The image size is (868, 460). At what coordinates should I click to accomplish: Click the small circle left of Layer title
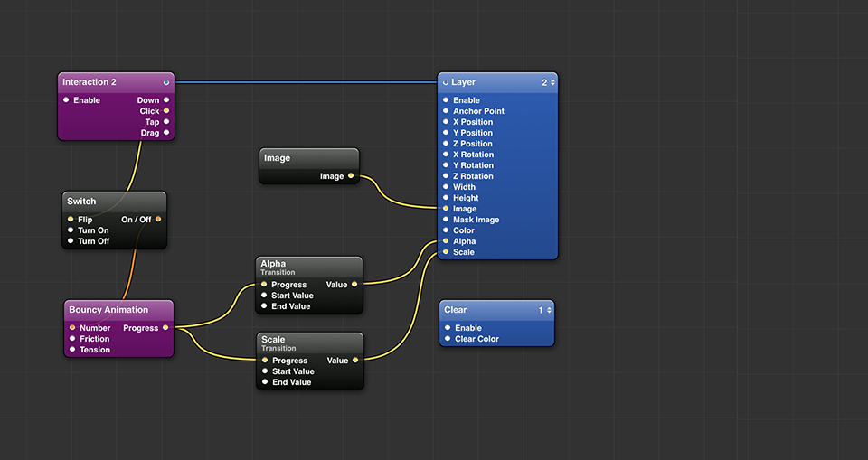(446, 82)
